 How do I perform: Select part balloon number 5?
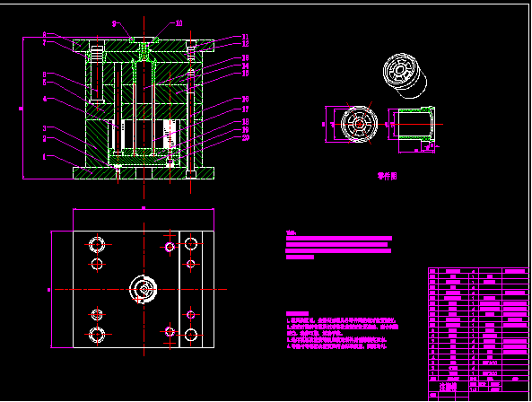point(45,83)
